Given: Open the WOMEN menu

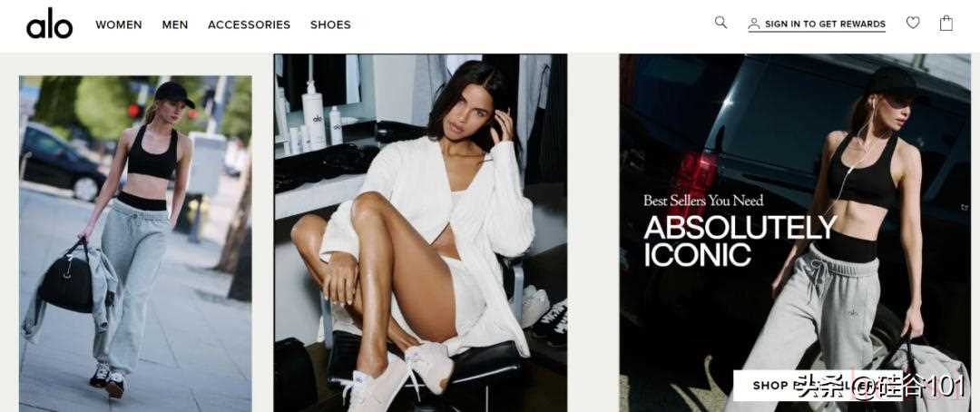Looking at the screenshot, I should coord(119,25).
